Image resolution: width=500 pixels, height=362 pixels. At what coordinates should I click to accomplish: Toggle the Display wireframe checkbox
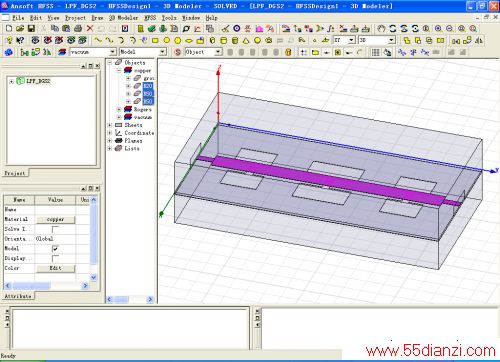(55, 258)
